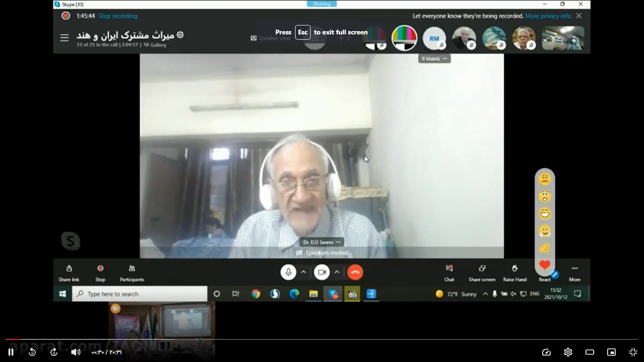Switch to Gallery view
The width and height of the screenshot is (644, 362).
click(155, 45)
